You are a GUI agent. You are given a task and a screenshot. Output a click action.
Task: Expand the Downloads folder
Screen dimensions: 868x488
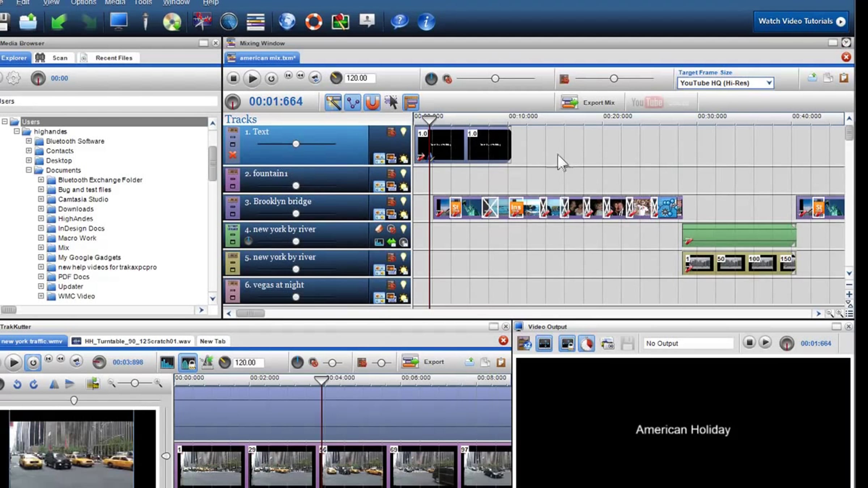click(x=41, y=209)
